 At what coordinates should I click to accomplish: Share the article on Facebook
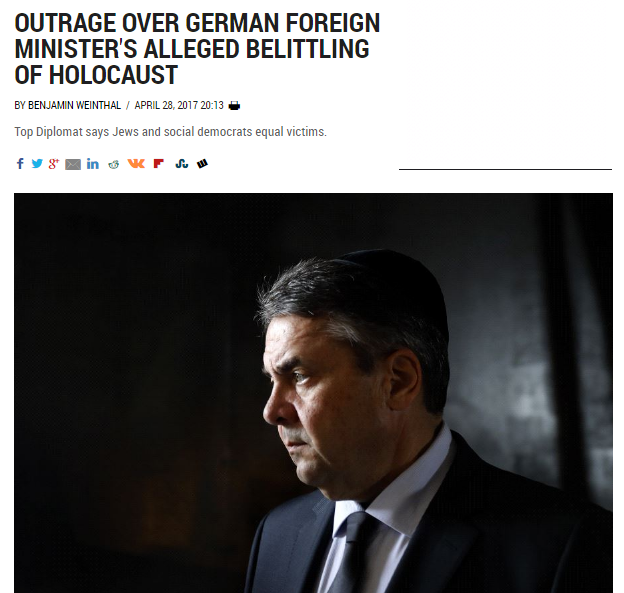click(20, 164)
